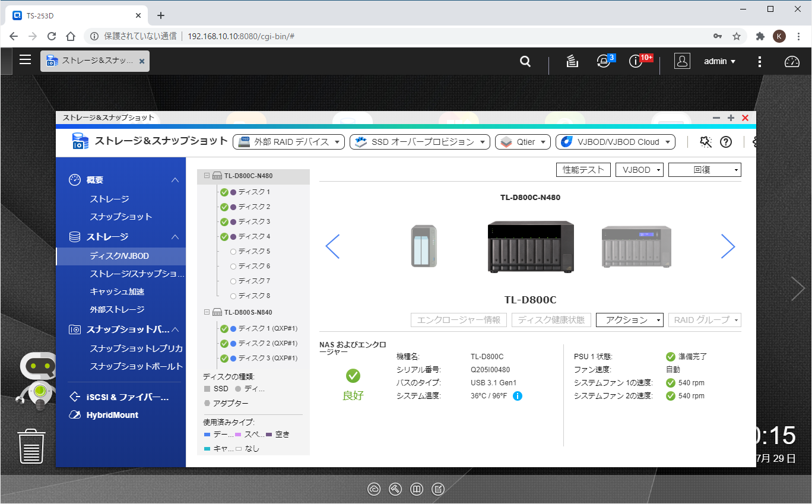This screenshot has width=812, height=504.
Task: Collapse the ストレージ section in the sidebar
Action: click(175, 236)
